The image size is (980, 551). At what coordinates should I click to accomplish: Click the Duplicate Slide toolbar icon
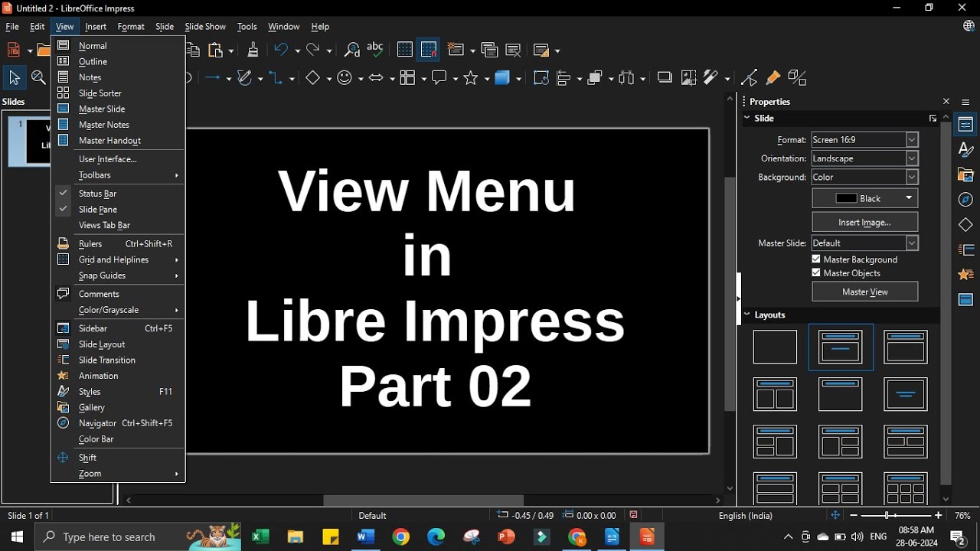(490, 51)
